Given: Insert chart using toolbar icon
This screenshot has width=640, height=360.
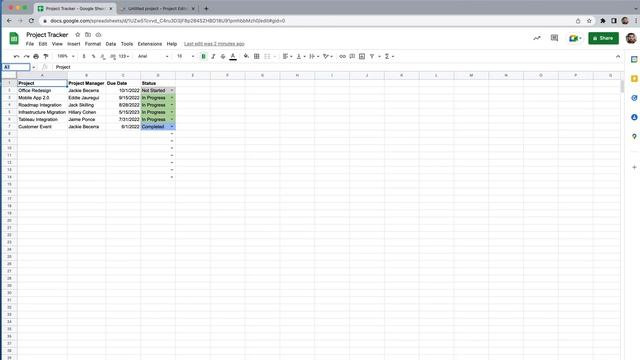Looking at the screenshot, I should pyautogui.click(x=362, y=56).
